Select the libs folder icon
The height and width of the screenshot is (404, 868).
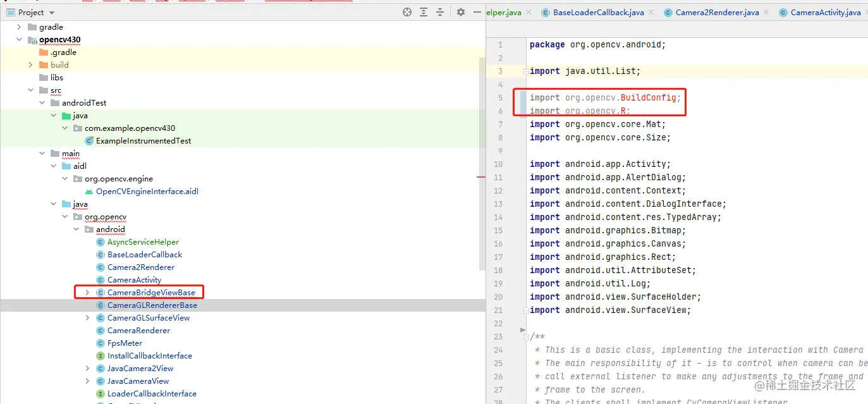[x=44, y=78]
